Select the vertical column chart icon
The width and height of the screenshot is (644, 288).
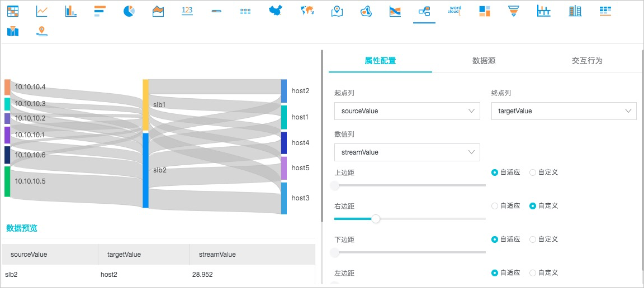tap(71, 11)
